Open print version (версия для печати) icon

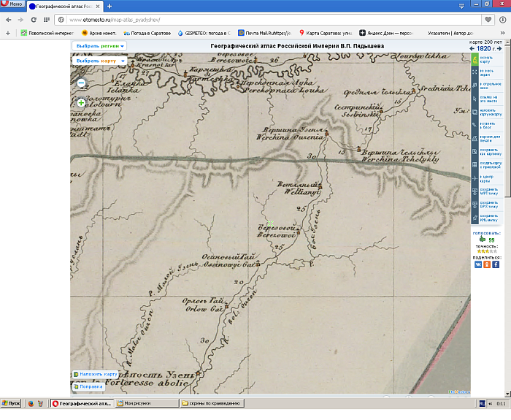click(474, 139)
